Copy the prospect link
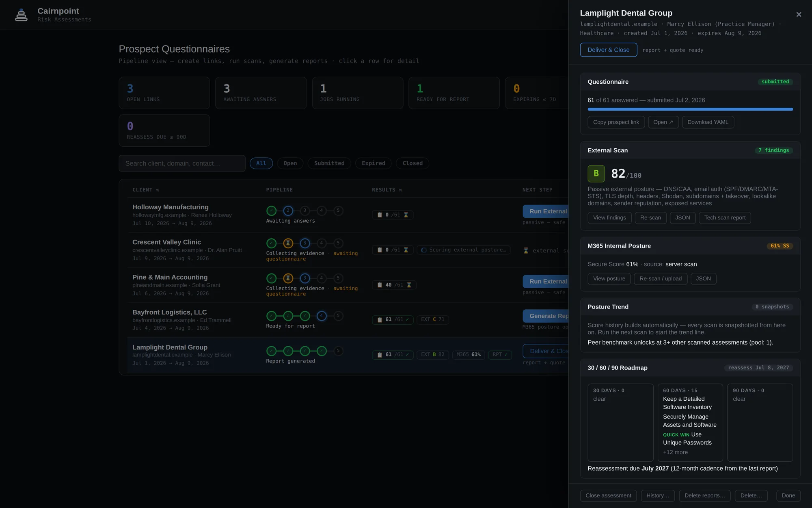Viewport: 812px width, 508px height. [616, 122]
